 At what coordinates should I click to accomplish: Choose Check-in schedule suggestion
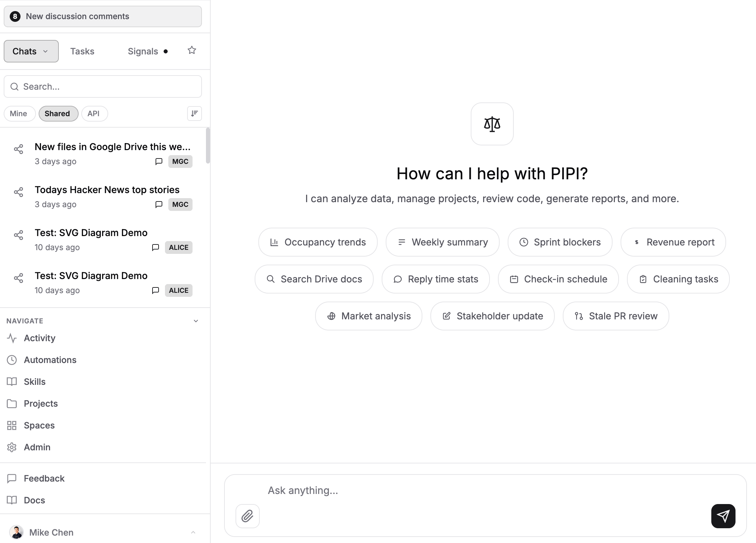point(558,279)
